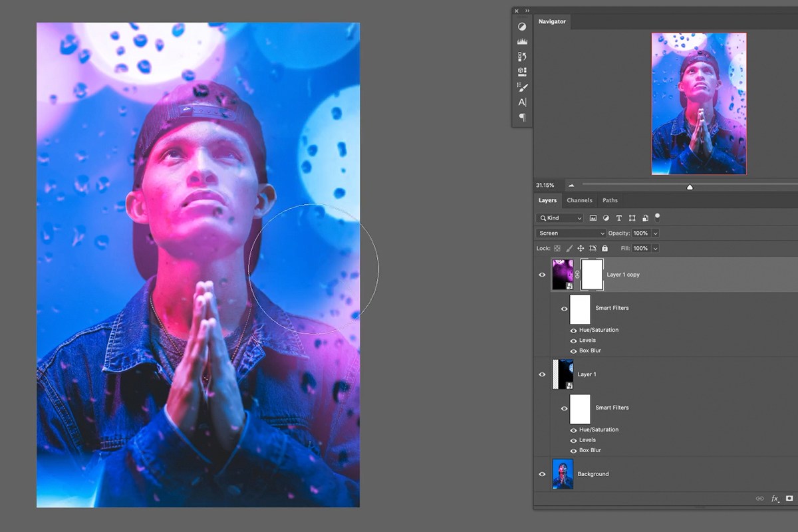This screenshot has height=532, width=798.
Task: Hide Smart Filters of Layer 1
Action: click(564, 408)
